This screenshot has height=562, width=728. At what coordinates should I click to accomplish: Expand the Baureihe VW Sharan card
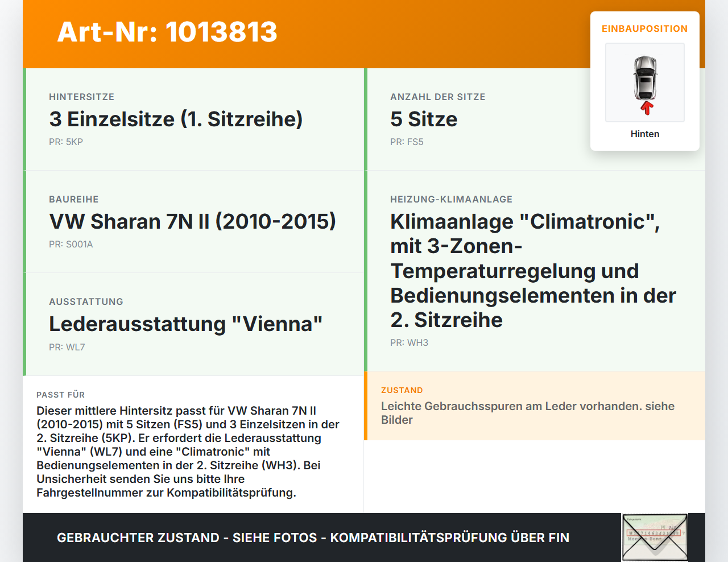pyautogui.click(x=193, y=221)
